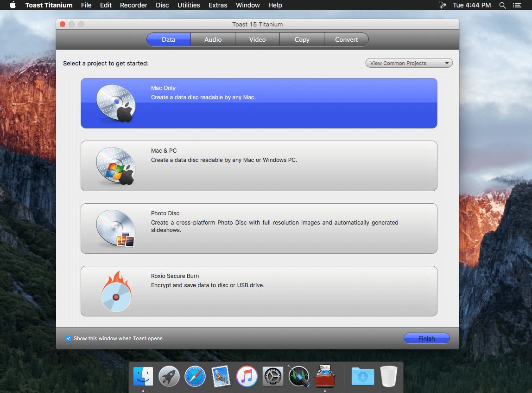The height and width of the screenshot is (393, 532).
Task: Uncheck Show this window when Toast opens
Action: coord(69,338)
